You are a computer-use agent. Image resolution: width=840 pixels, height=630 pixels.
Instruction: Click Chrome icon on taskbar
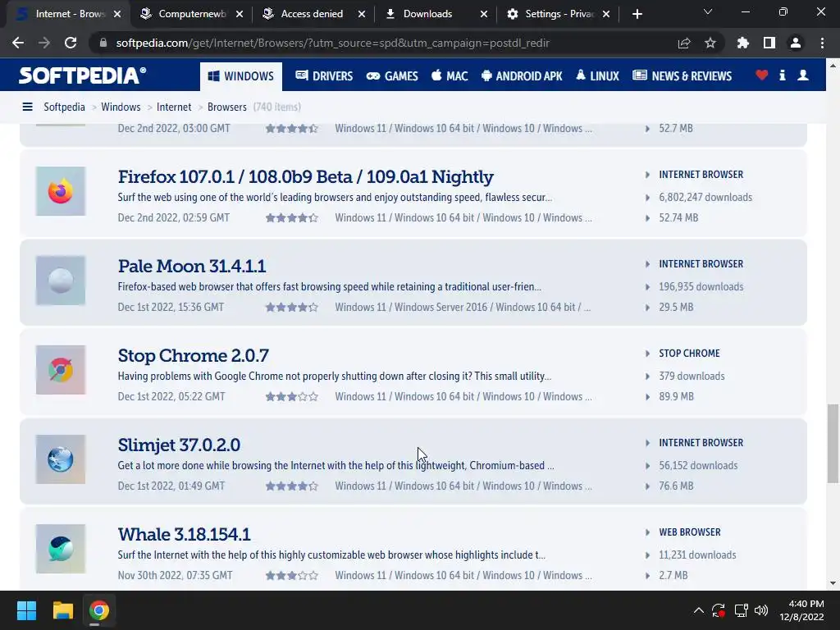(99, 610)
